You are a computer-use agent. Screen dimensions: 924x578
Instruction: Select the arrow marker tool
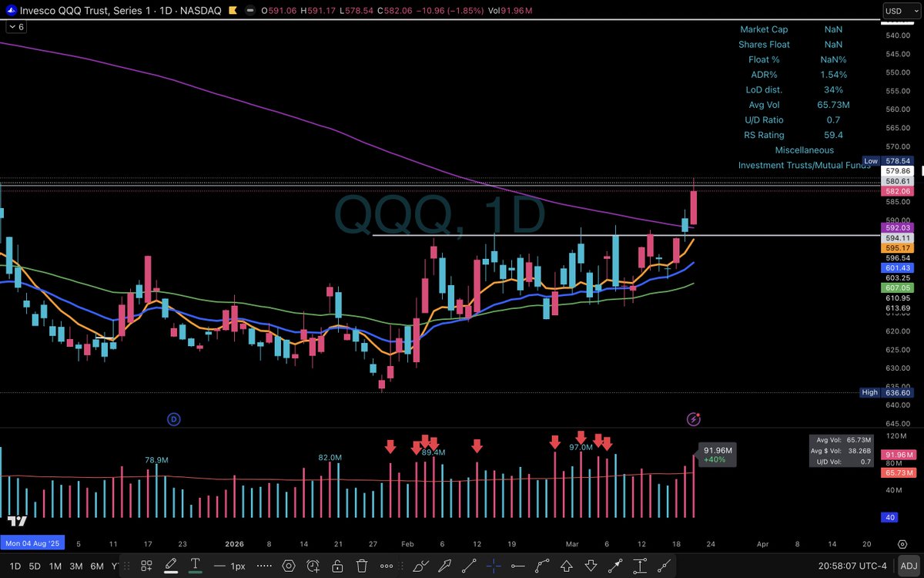tap(445, 565)
